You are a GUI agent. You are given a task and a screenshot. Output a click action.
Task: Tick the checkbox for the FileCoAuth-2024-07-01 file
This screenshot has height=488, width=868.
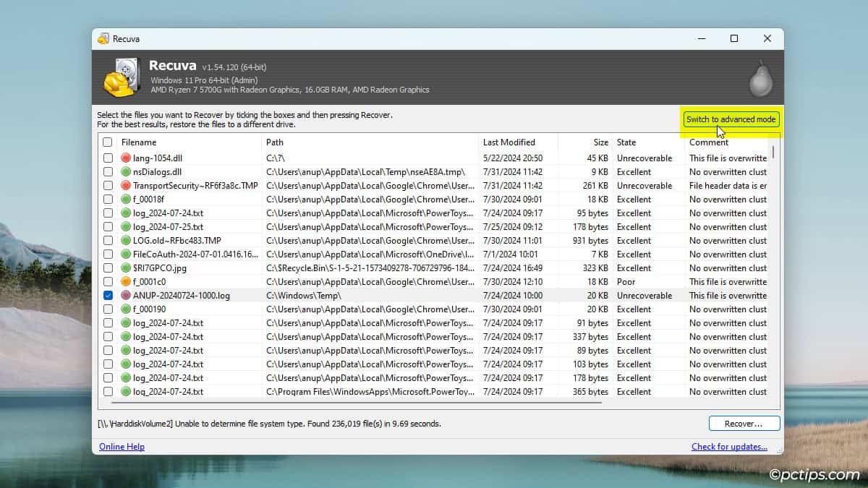click(108, 254)
